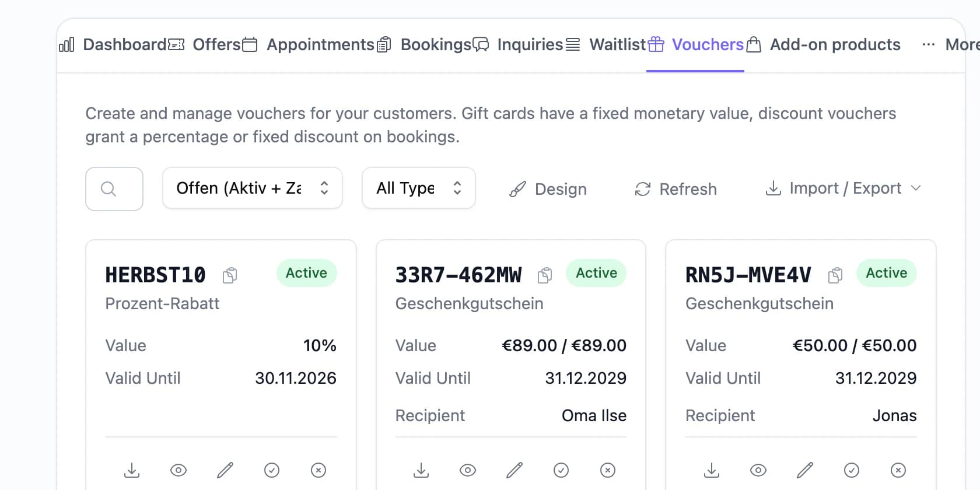
Task: Copy the 33R7-462MW voucher code
Action: [545, 275]
